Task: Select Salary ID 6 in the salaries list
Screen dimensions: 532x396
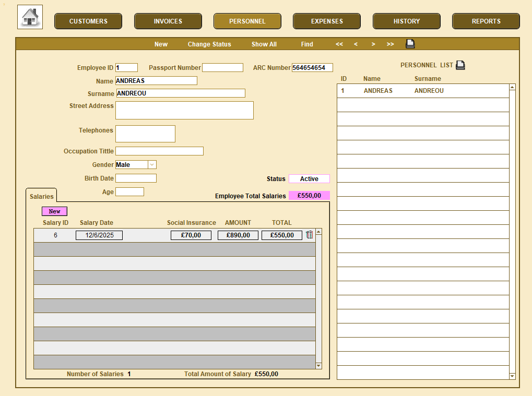Action: [x=55, y=235]
